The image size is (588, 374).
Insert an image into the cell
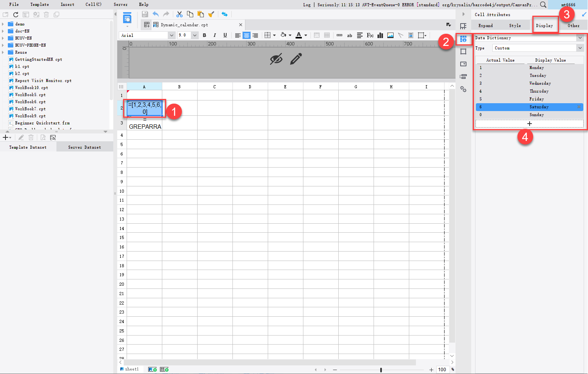tap(390, 35)
